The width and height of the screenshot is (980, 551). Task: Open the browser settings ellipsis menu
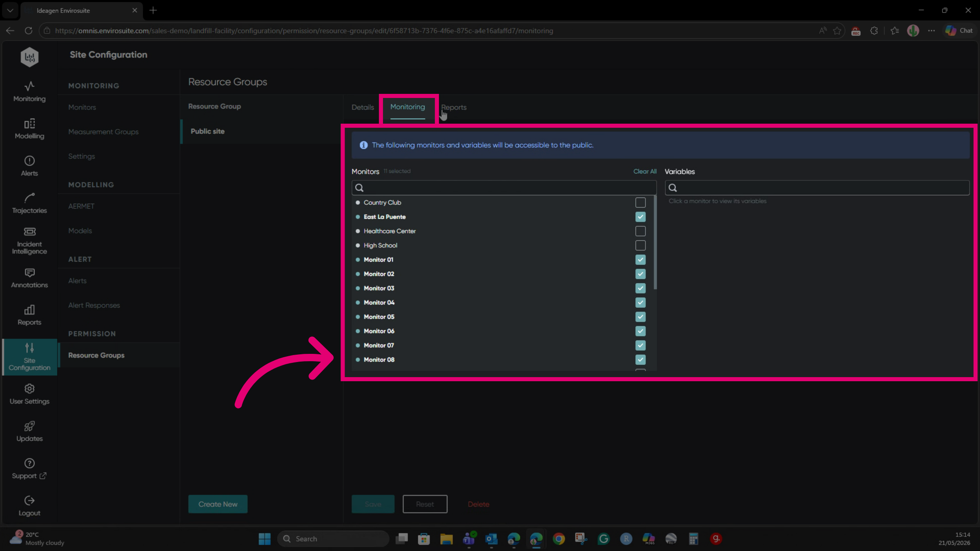coord(931,31)
